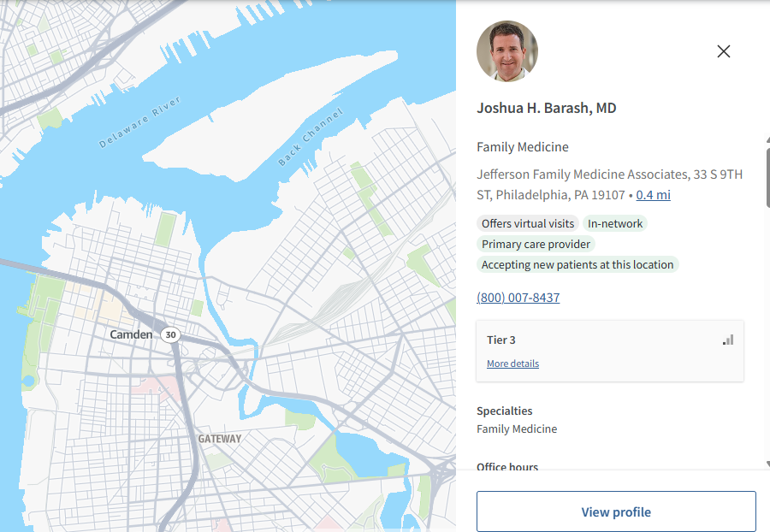Click the Tier 3 card
The image size is (770, 532).
tap(610, 351)
